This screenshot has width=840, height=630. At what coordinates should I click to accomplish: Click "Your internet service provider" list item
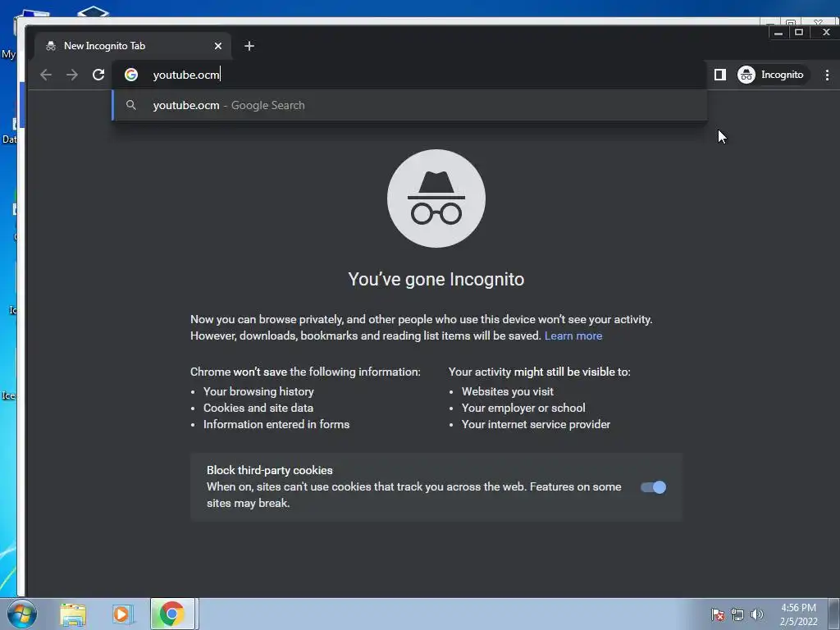point(536,424)
